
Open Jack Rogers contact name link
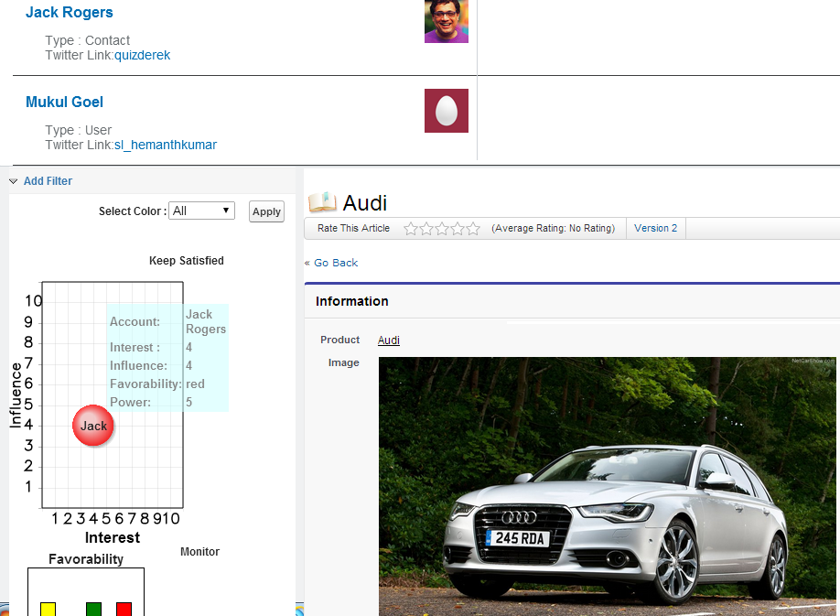[70, 12]
